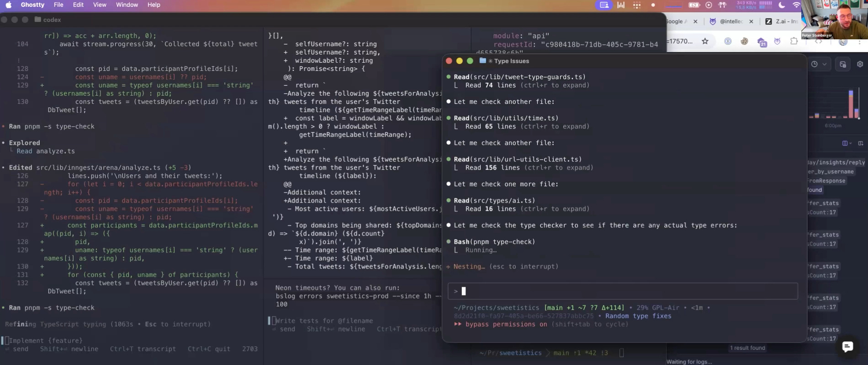Click the dotted grid menu bar icon
Viewport: 868px width, 365px height.
pos(637,5)
